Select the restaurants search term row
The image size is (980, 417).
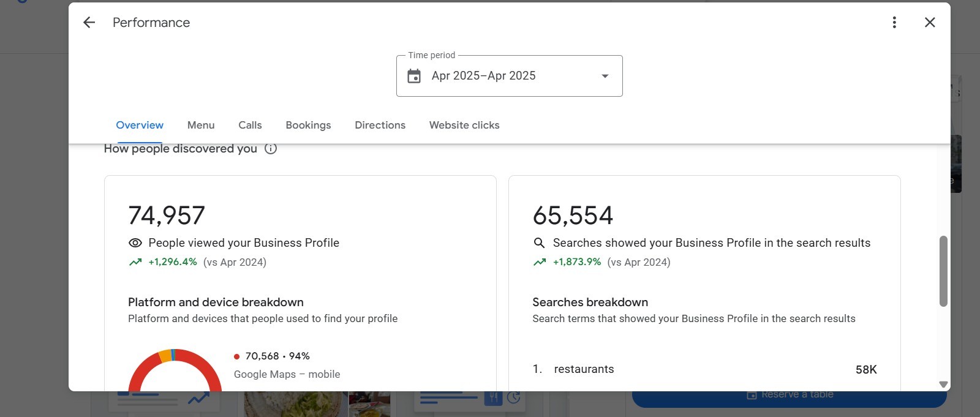pos(704,369)
